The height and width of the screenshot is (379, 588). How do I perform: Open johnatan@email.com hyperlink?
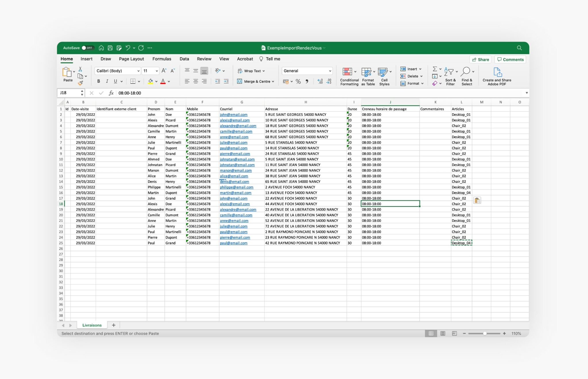point(237,159)
